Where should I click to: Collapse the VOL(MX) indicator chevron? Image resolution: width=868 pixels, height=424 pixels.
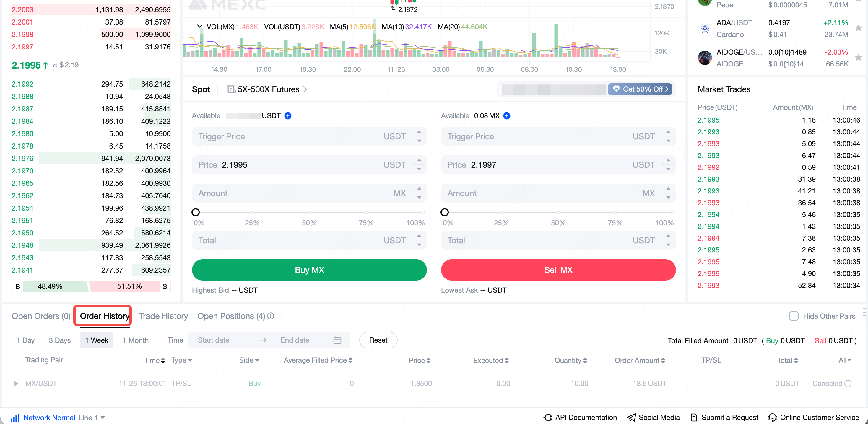coord(199,26)
